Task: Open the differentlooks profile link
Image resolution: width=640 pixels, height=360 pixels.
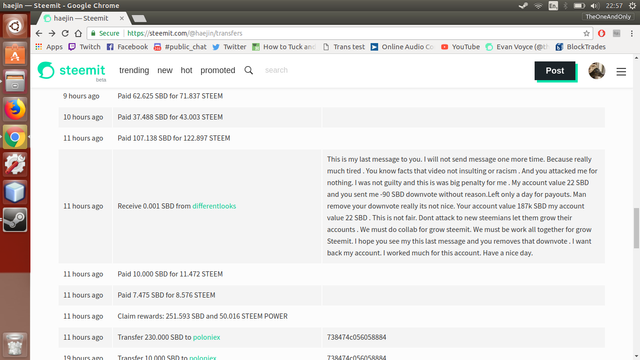Action: [214, 206]
